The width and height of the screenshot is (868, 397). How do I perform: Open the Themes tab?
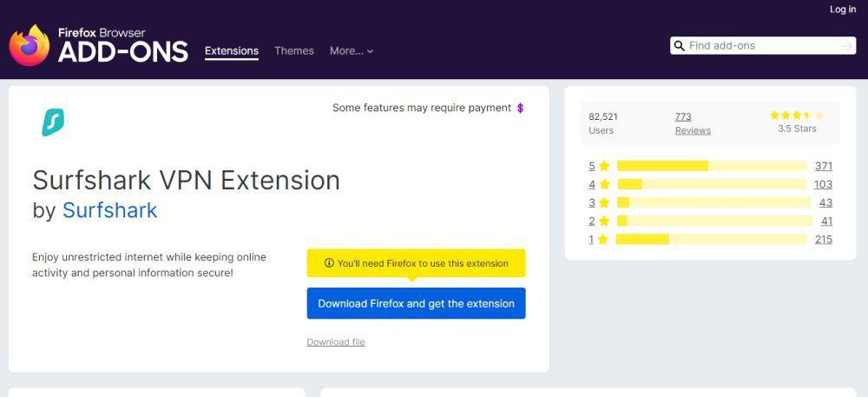pos(294,51)
